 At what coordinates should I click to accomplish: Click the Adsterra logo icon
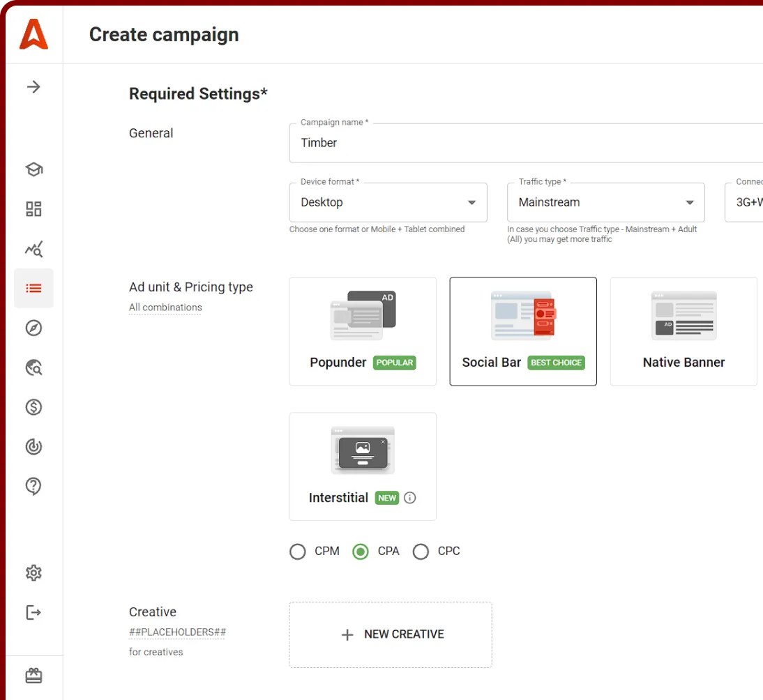click(33, 34)
